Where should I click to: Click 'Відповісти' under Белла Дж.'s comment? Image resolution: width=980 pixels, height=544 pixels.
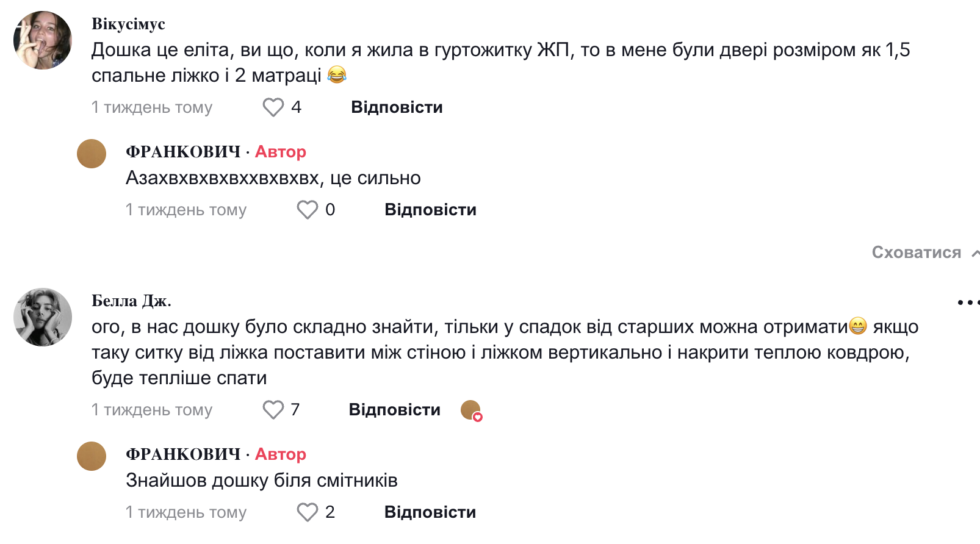[x=394, y=410]
